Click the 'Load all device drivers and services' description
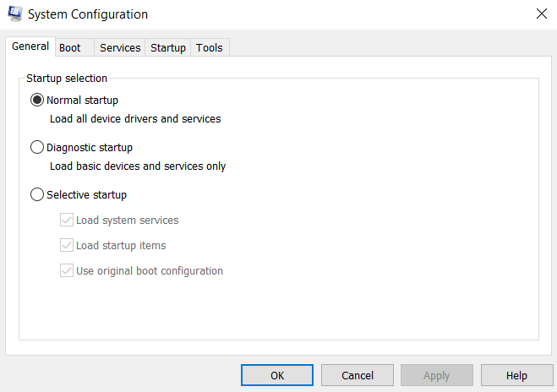Image resolution: width=557 pixels, height=392 pixels. pos(135,119)
